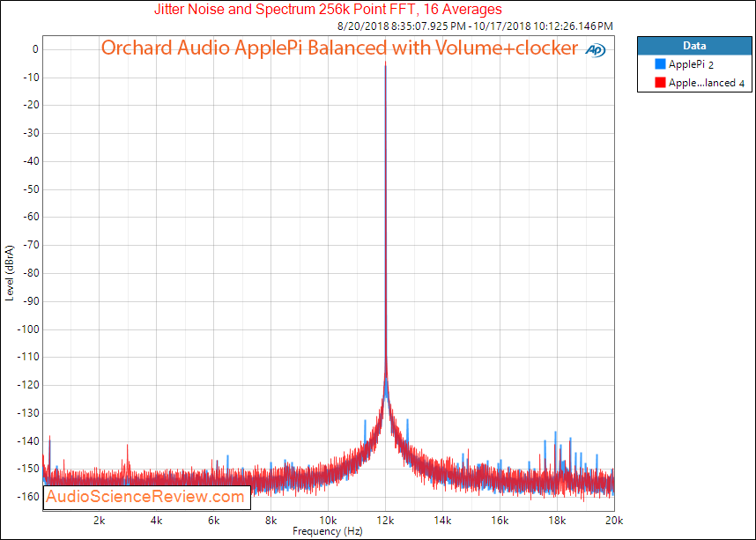Select the red Apple...lanced 4 legend swatch
The height and width of the screenshot is (540, 756).
(660, 83)
